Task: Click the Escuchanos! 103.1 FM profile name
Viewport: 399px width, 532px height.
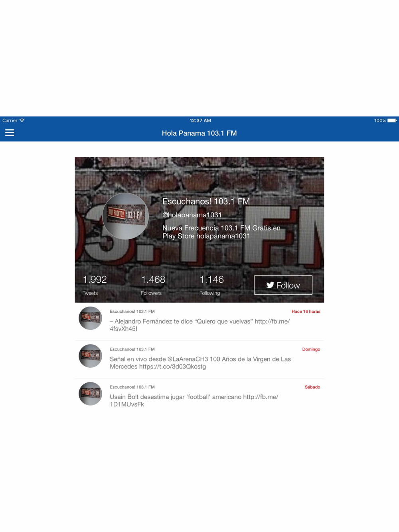Action: click(206, 201)
